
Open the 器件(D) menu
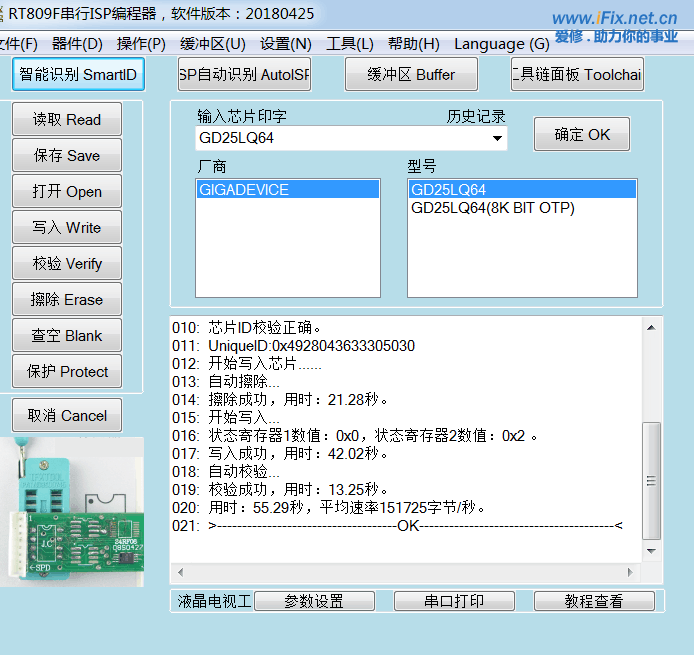pos(77,44)
